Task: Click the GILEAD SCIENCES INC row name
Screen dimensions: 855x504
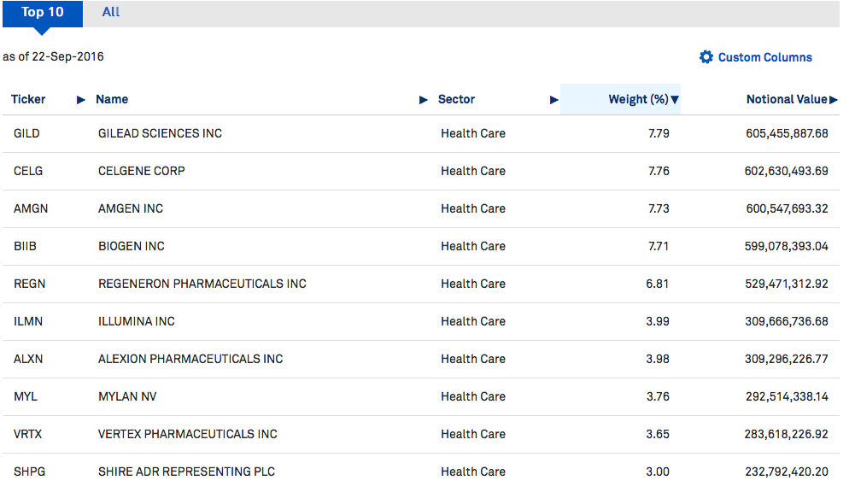Action: click(160, 133)
